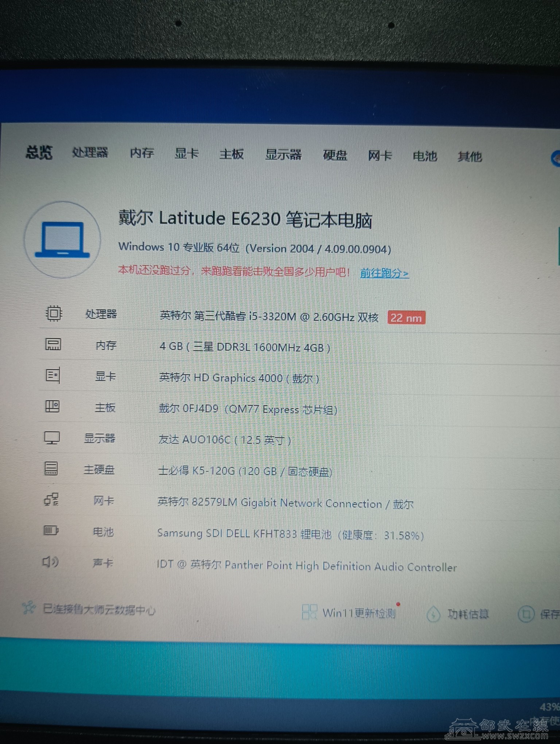The image size is (560, 744).
Task: Open the 电池 tab
Action: click(x=425, y=156)
